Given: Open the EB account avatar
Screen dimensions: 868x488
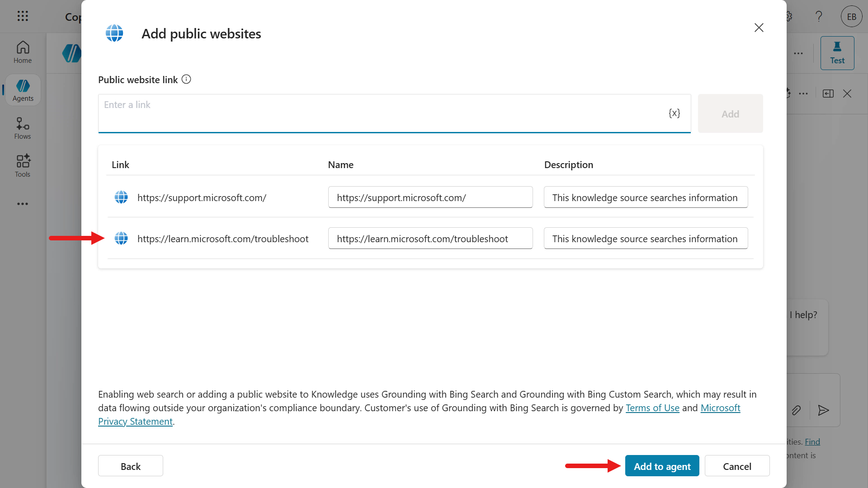Looking at the screenshot, I should pos(851,16).
